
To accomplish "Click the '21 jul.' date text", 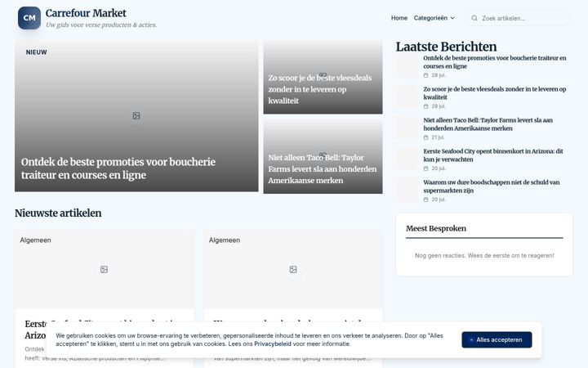I will [438, 137].
